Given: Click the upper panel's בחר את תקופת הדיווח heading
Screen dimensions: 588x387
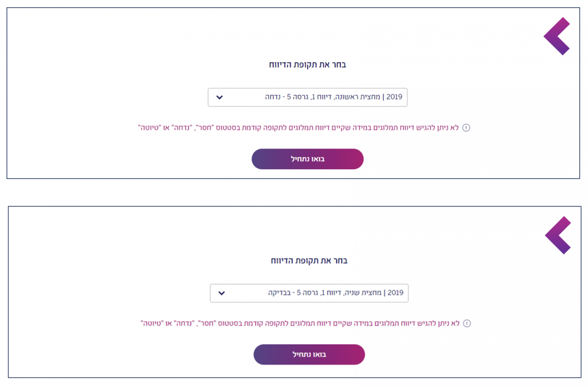Looking at the screenshot, I should pyautogui.click(x=307, y=65).
